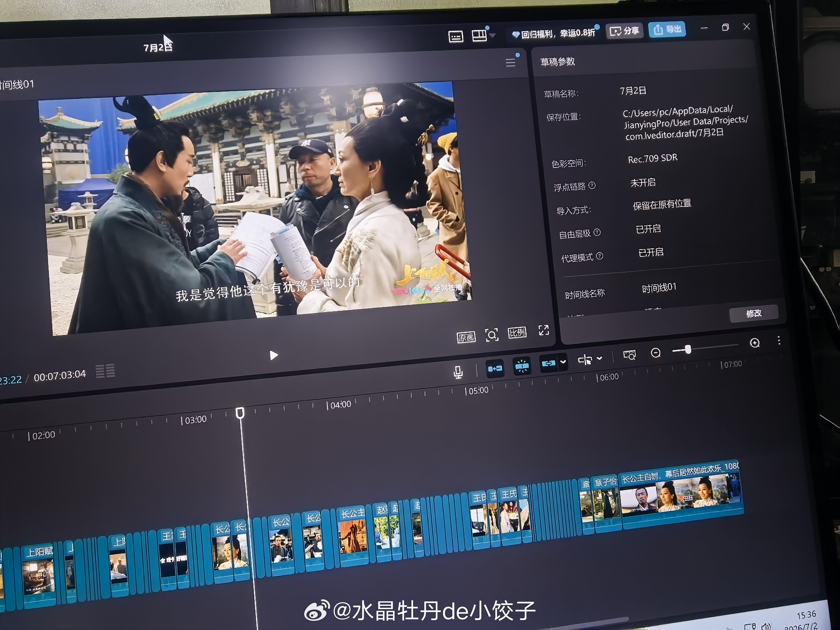Open the 比例 aspect ratio selector

point(517,333)
